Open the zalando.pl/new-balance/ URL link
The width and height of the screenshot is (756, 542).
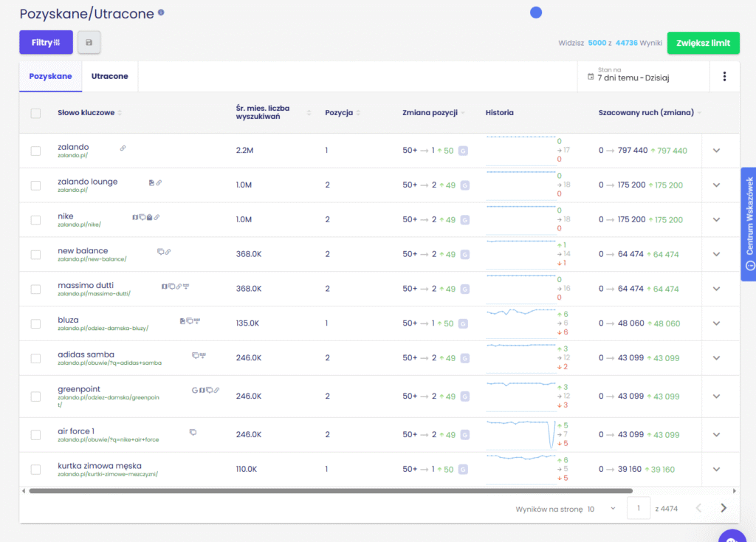(x=92, y=259)
